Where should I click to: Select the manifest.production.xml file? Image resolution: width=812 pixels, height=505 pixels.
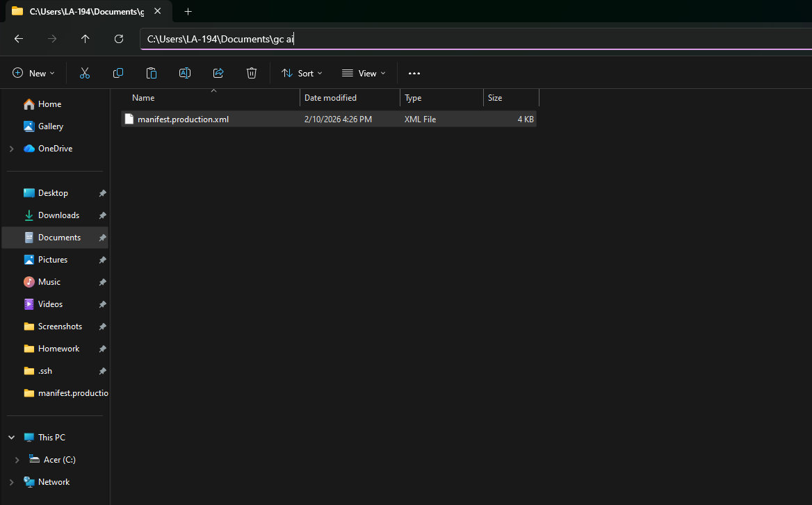(183, 119)
